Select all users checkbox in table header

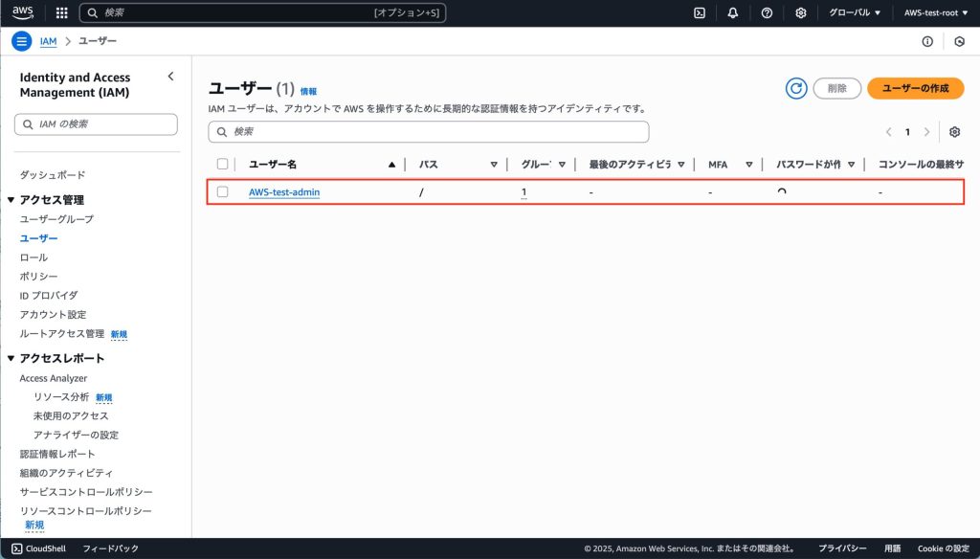pyautogui.click(x=222, y=164)
